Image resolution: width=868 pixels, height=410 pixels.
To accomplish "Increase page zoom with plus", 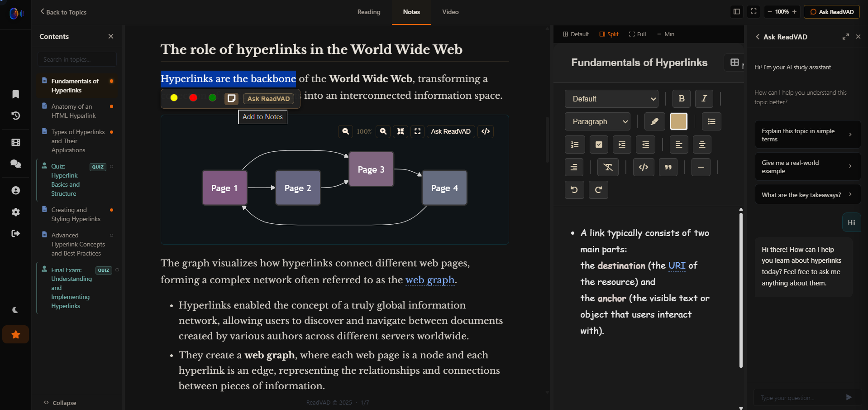I will 794,12.
